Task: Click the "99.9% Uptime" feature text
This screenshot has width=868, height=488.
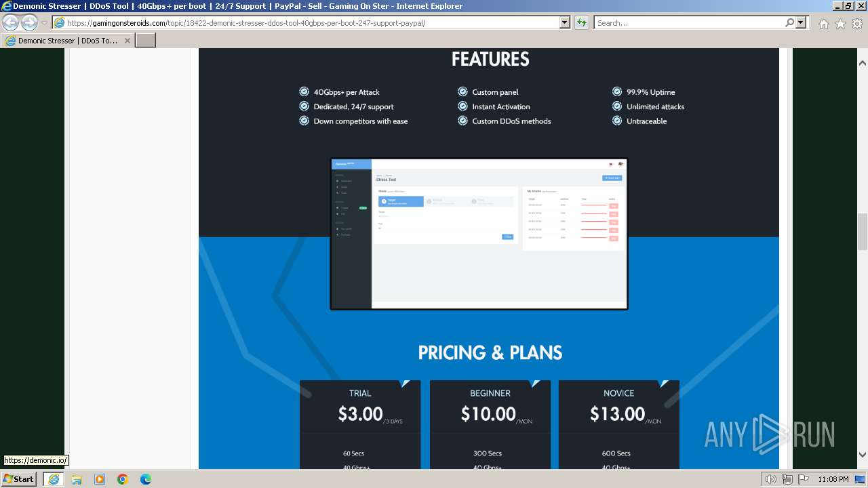Action: click(651, 92)
